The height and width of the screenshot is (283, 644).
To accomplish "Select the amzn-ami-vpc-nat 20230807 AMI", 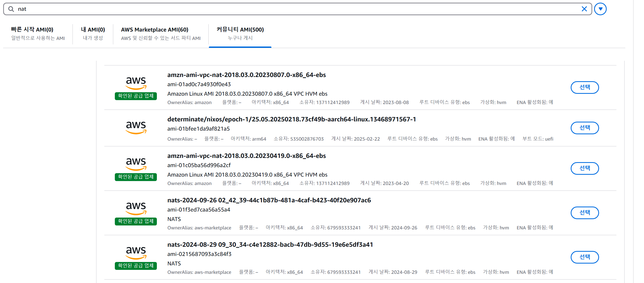I will click(585, 87).
